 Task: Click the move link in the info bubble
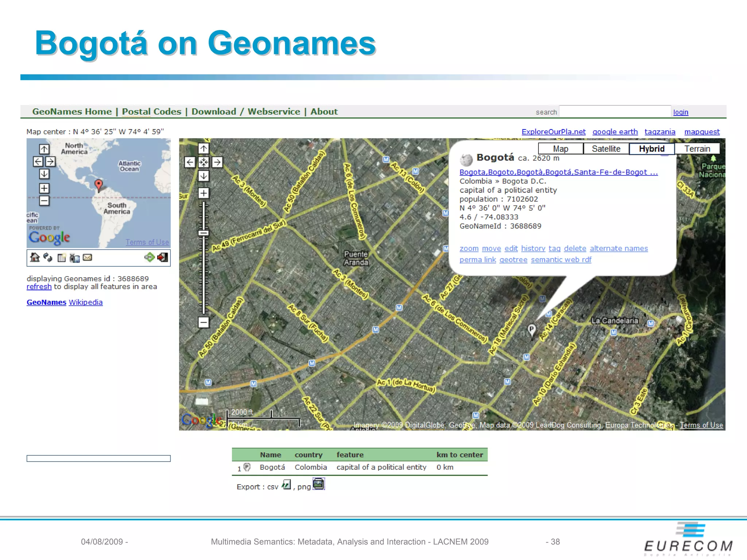491,248
